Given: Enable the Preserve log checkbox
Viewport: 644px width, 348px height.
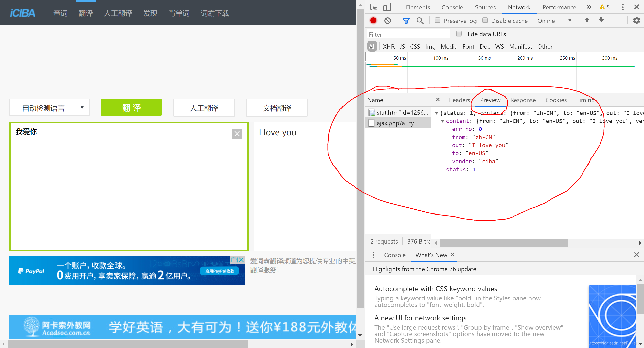Looking at the screenshot, I should pos(438,20).
